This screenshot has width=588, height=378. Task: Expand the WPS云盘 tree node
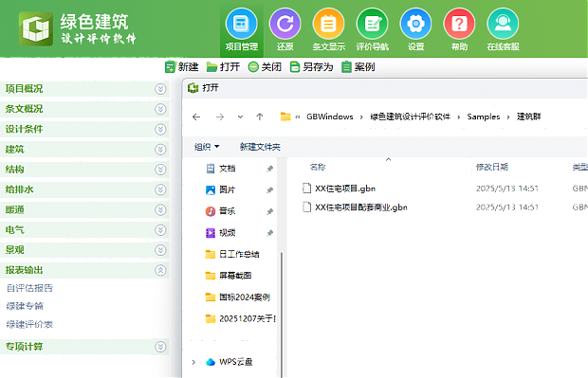(193, 362)
